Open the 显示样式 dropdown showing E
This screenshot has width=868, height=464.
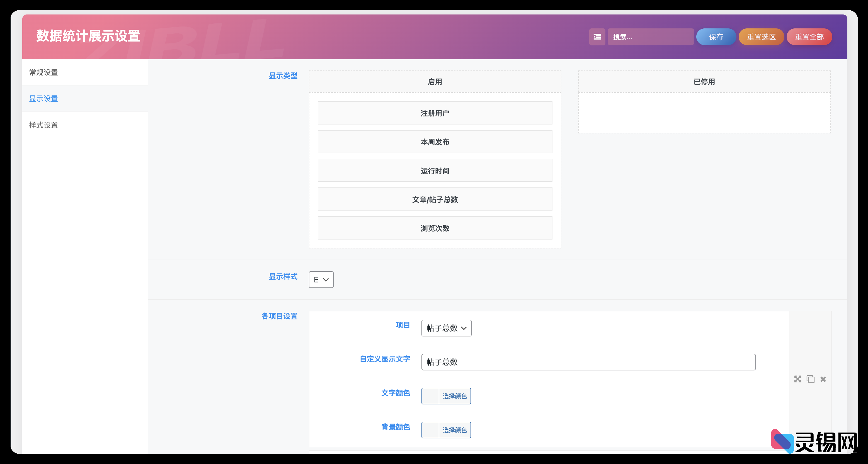coord(321,279)
